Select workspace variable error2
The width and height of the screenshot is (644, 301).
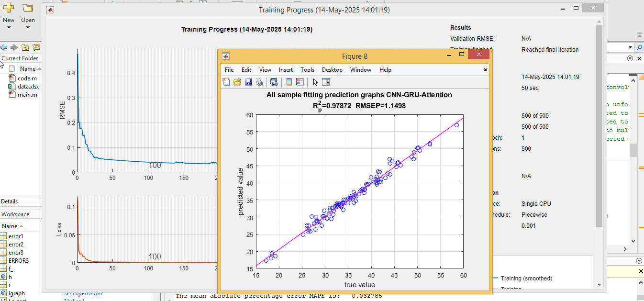(x=16, y=245)
